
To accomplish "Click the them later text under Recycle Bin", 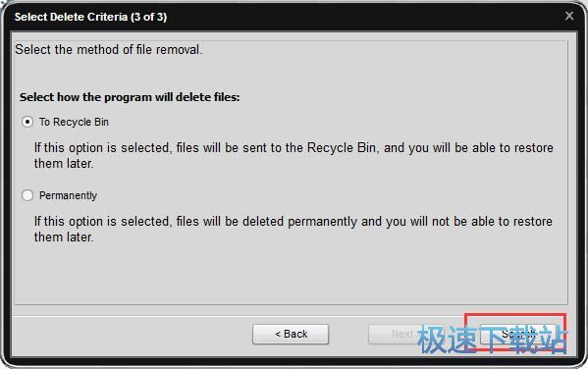I will click(64, 164).
